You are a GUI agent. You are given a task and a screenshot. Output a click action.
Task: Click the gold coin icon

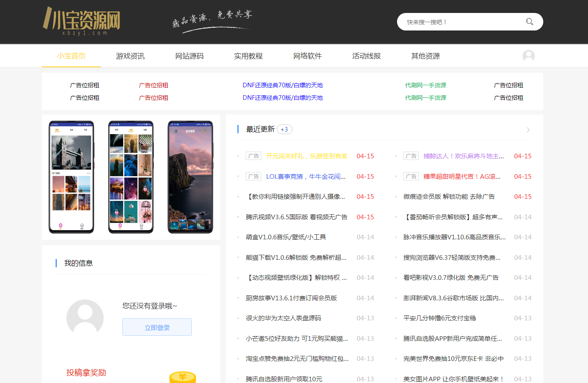[183, 377]
